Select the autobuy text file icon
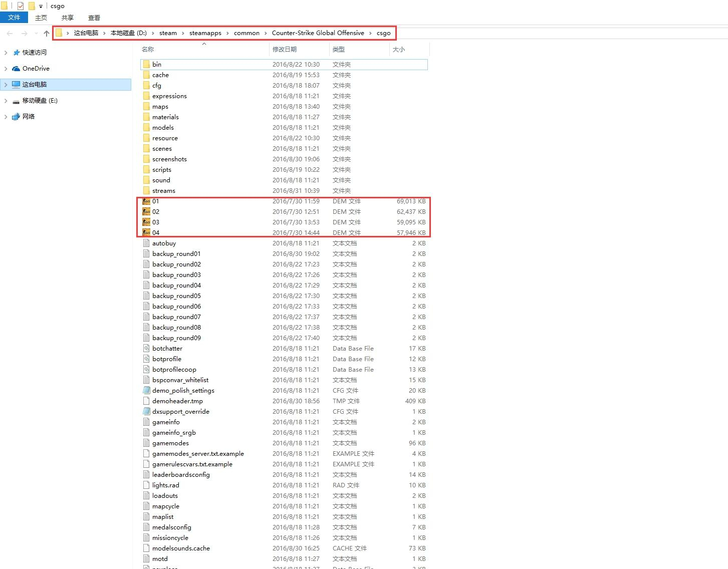728x569 pixels. coord(146,243)
